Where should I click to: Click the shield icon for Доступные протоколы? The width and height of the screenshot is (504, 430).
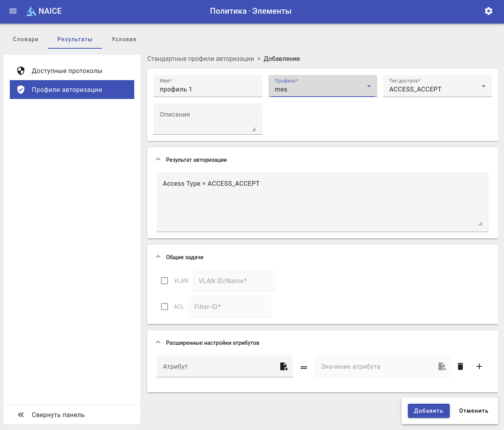pos(21,71)
